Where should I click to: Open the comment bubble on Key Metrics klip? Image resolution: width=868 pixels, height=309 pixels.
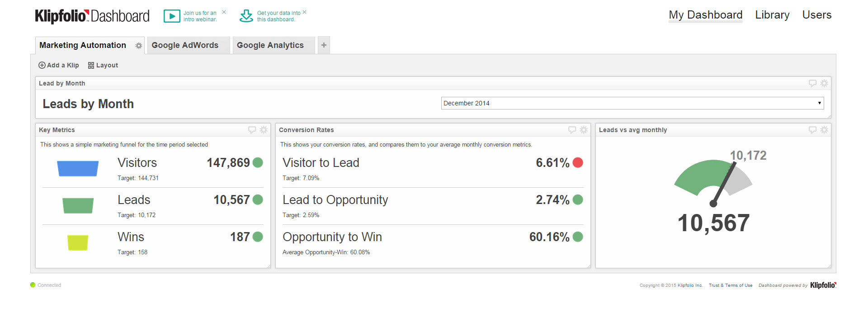(252, 130)
